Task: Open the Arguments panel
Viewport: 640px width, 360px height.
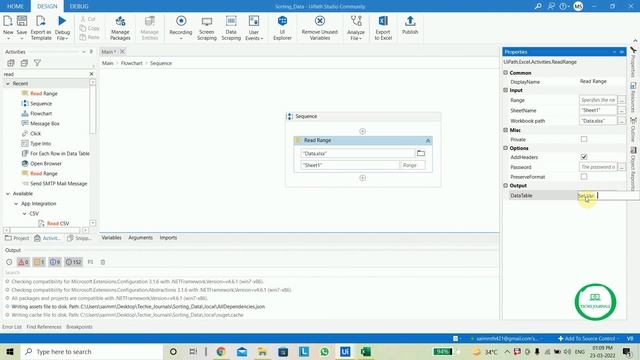Action: (x=140, y=238)
